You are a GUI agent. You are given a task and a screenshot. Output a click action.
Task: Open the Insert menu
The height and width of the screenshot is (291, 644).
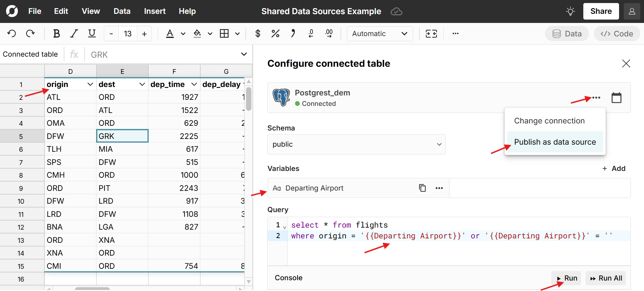(155, 11)
